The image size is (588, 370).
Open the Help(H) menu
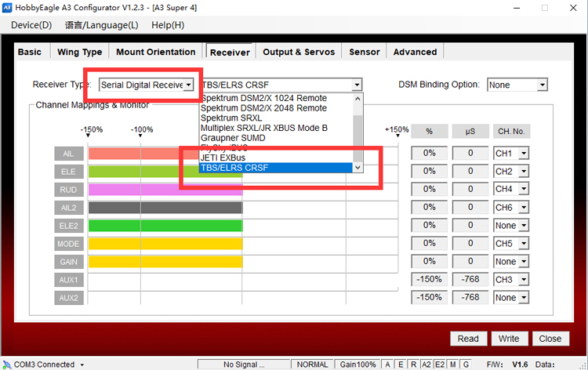coord(168,25)
